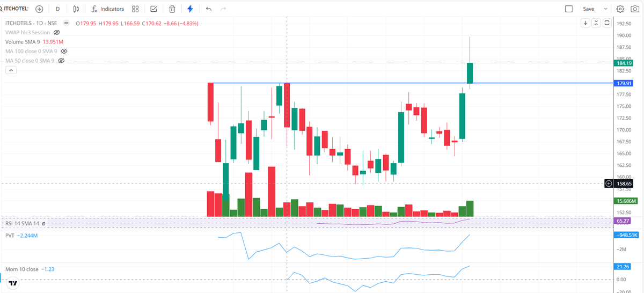Screen dimensions: 644x293
Task: Maximize chart pane with the frame button
Action: pos(607,23)
